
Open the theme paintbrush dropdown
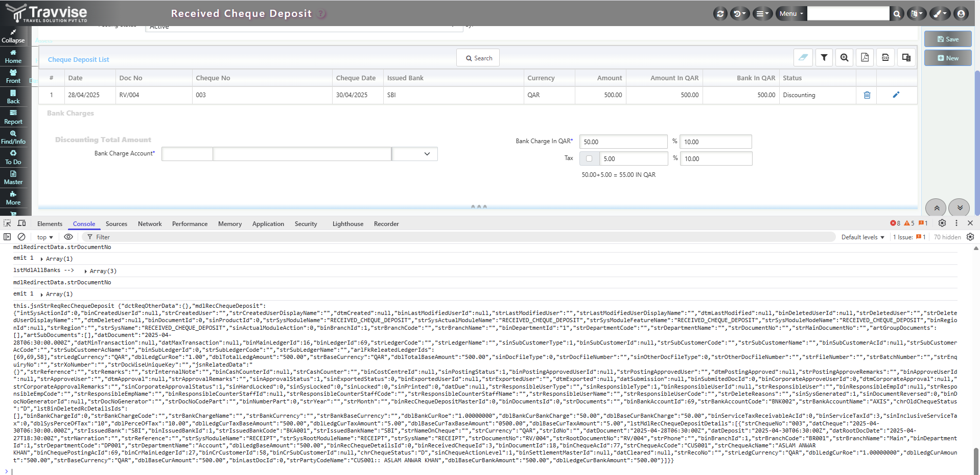point(940,14)
